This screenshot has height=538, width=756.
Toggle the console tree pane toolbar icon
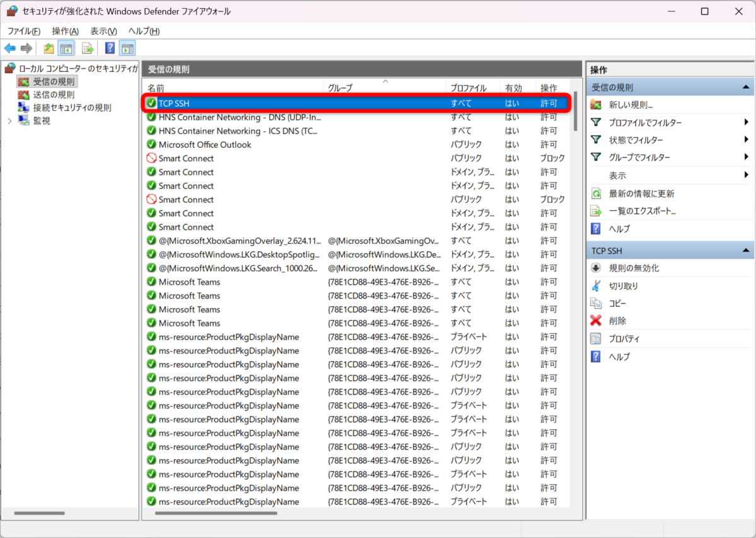(x=66, y=48)
